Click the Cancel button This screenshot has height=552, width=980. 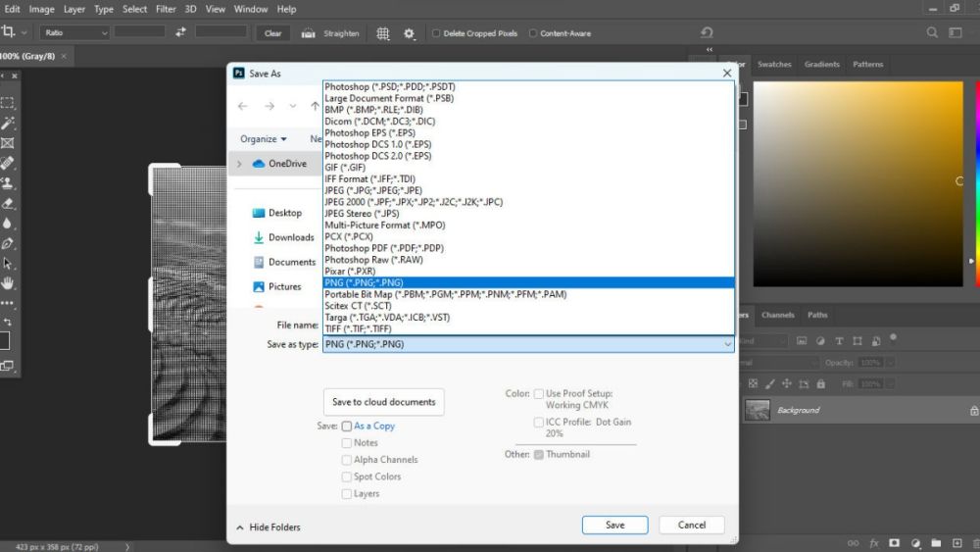click(692, 526)
